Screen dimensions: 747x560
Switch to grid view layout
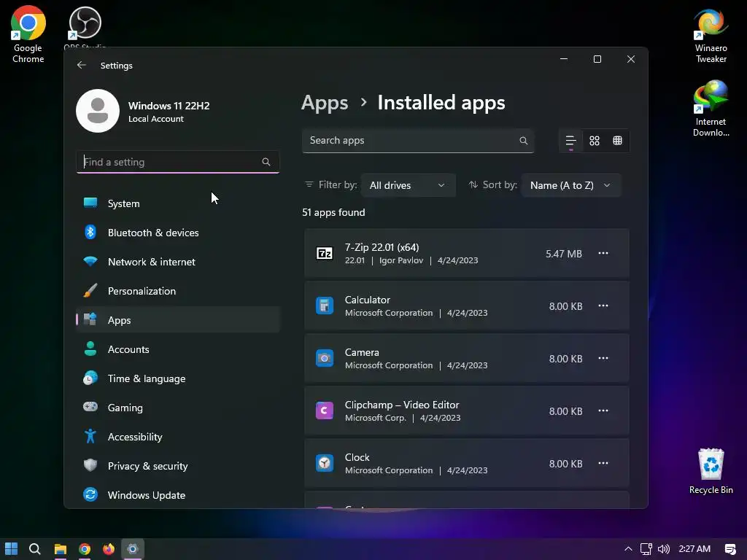[594, 141]
